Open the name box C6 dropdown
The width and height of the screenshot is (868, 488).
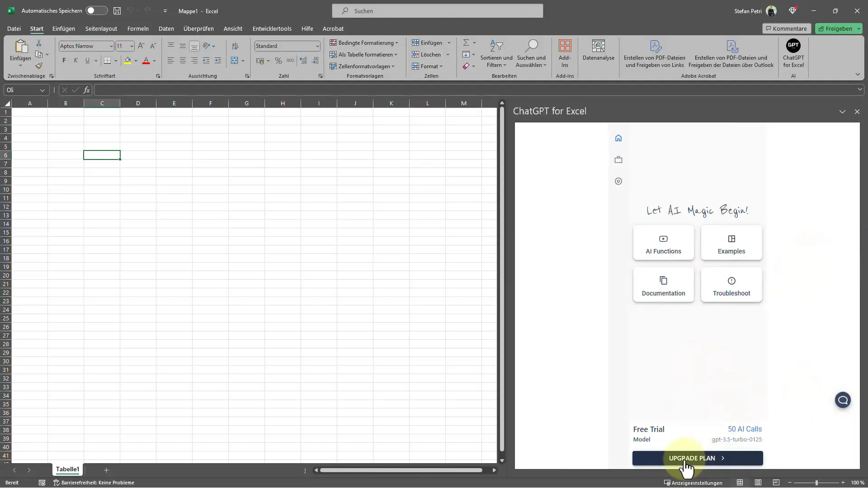[42, 90]
